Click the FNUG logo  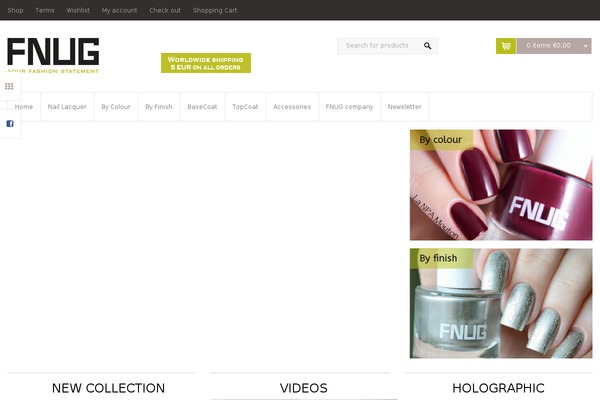coord(53,55)
